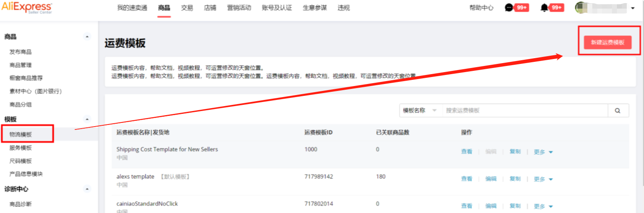The width and height of the screenshot is (644, 213).
Task: Click the linked product count 180
Action: click(x=381, y=177)
